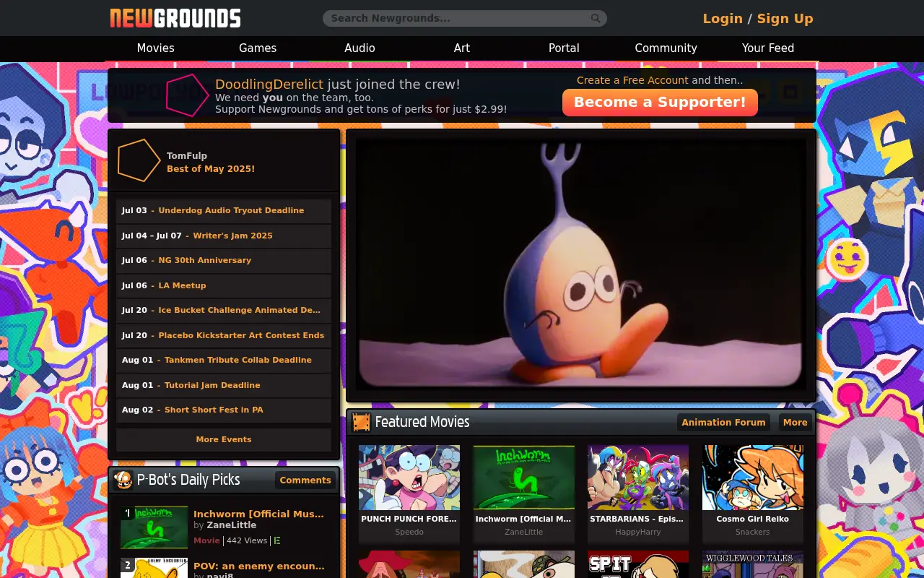Click the DoodlingDerelict pentagon avatar icon
This screenshot has width=924, height=578.
(x=188, y=95)
